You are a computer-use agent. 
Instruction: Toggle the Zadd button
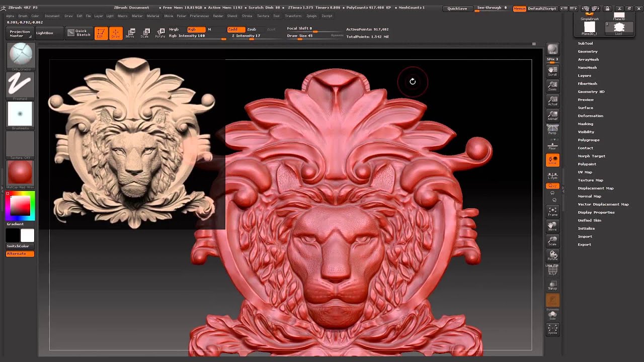[236, 30]
